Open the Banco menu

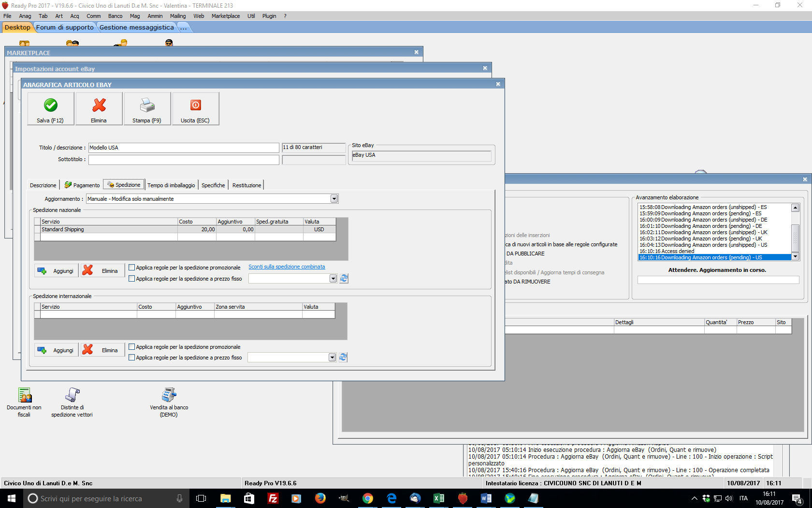115,16
